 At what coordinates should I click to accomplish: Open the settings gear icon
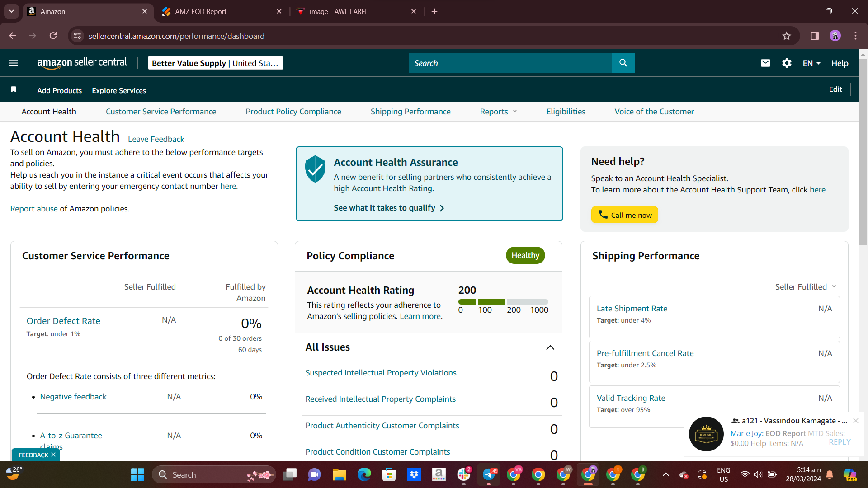click(x=787, y=63)
